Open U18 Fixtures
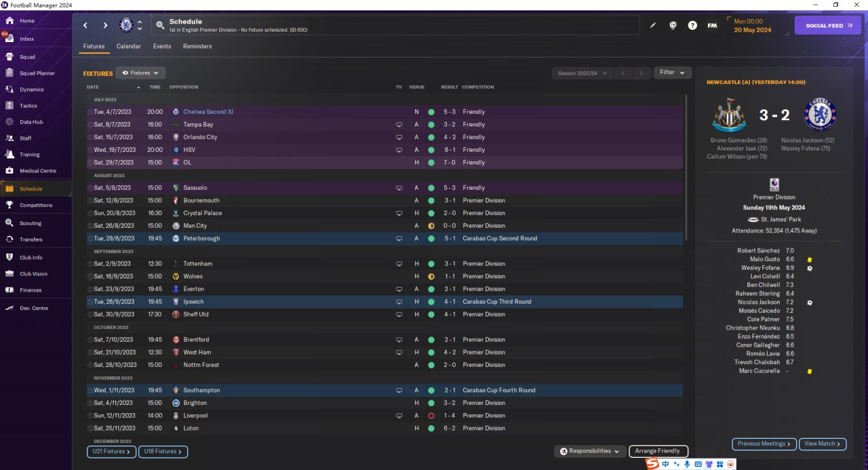The image size is (868, 470). click(x=163, y=452)
